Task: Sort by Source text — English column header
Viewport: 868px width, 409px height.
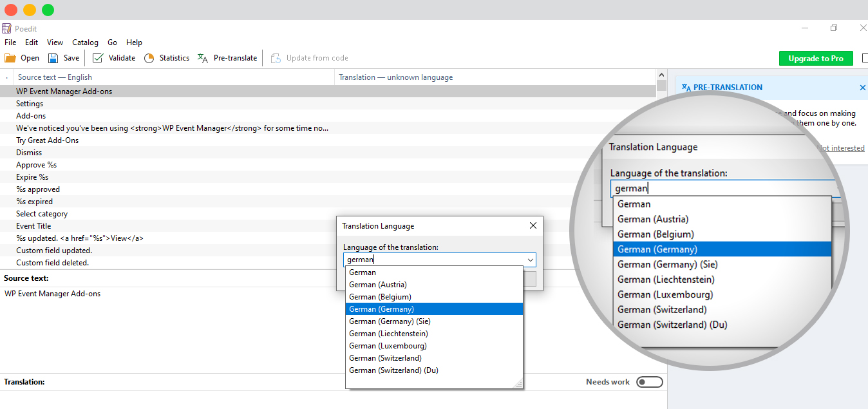Action: coord(174,77)
